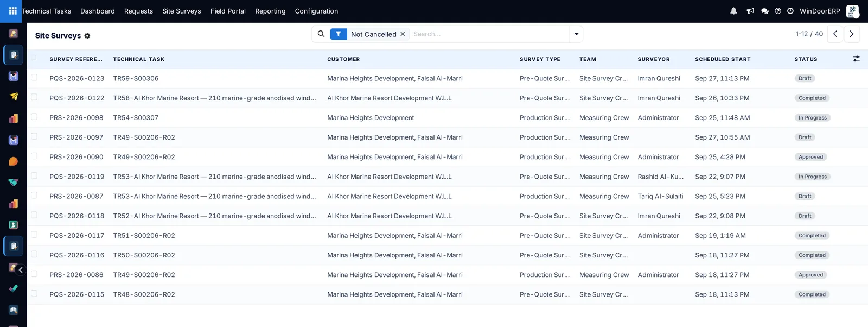Click the megaphone announcements icon
Image resolution: width=868 pixels, height=327 pixels.
point(750,11)
